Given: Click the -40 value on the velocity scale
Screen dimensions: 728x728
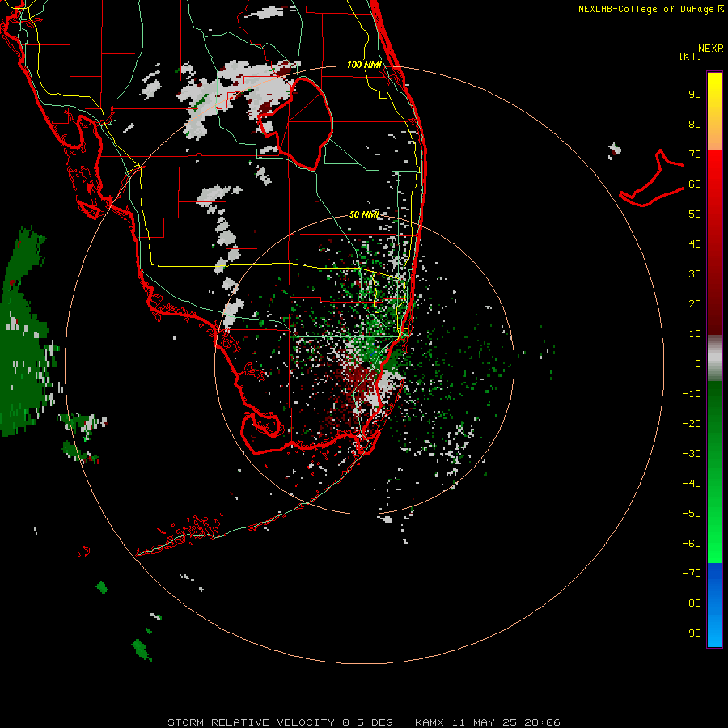Looking at the screenshot, I should coord(692,484).
